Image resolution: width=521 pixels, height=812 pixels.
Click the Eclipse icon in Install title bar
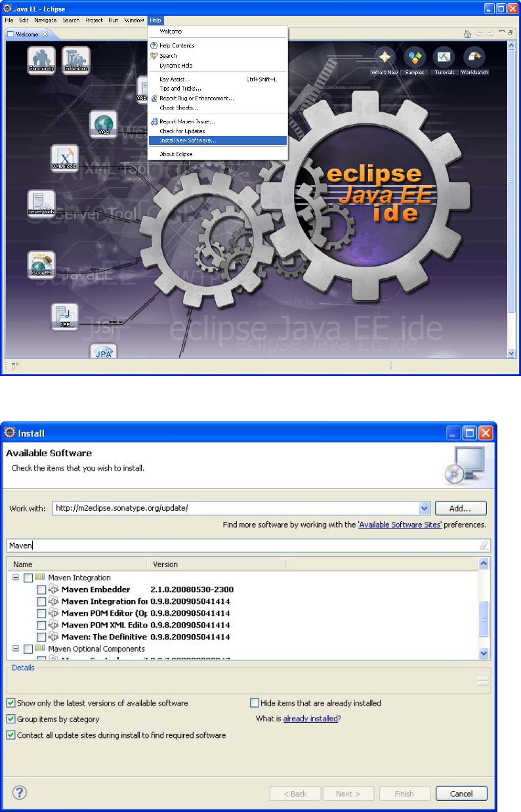click(x=10, y=433)
